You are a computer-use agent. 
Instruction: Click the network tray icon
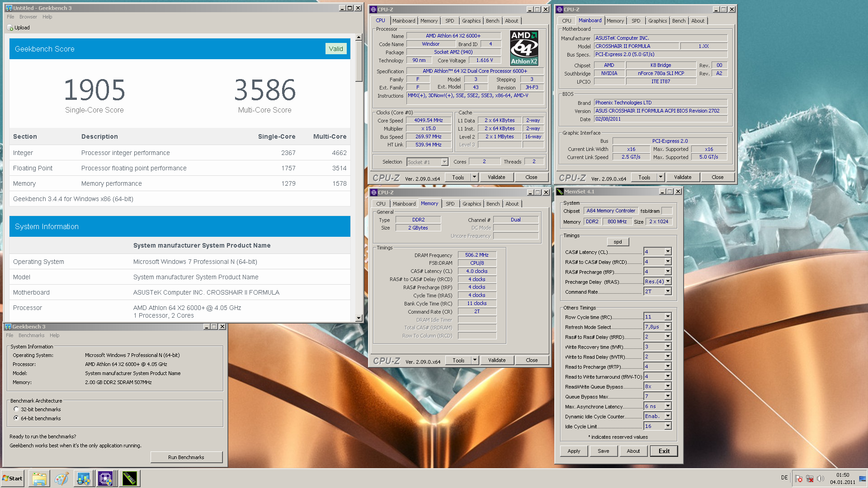click(810, 479)
